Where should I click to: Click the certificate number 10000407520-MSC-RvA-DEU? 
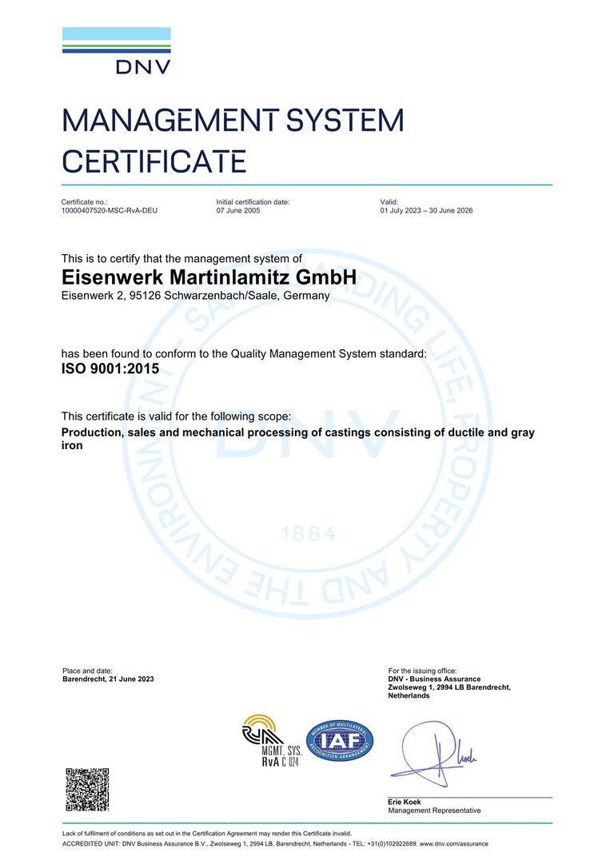(110, 212)
